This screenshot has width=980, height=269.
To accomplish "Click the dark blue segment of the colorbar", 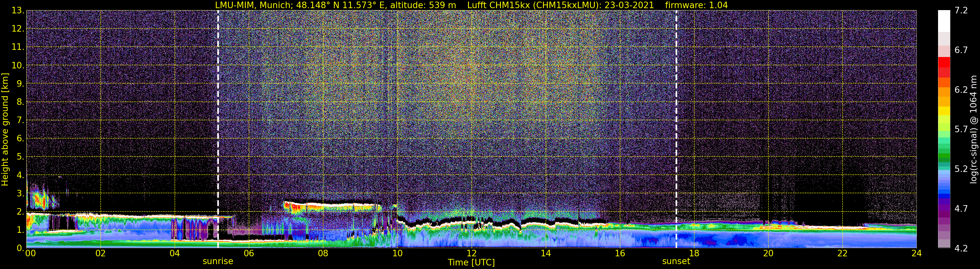I will (944, 197).
